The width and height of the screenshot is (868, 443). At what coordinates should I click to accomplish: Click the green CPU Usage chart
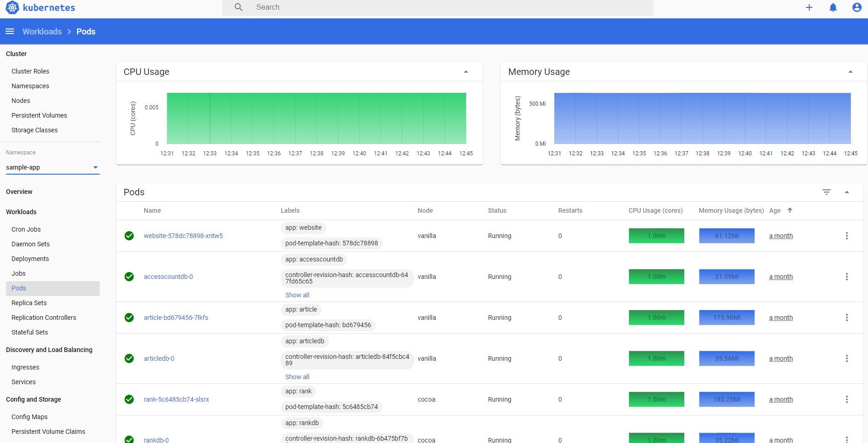(317, 118)
